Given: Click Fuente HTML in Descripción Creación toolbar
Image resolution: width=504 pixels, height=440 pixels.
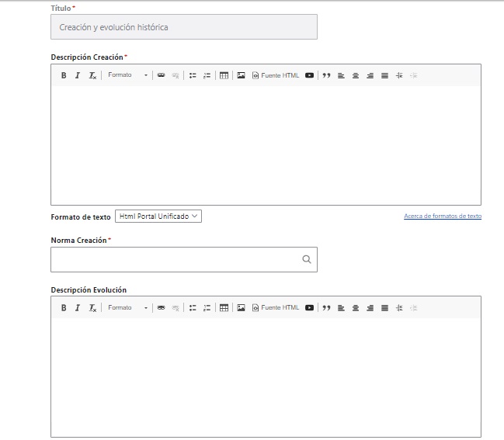Looking at the screenshot, I should [x=276, y=75].
